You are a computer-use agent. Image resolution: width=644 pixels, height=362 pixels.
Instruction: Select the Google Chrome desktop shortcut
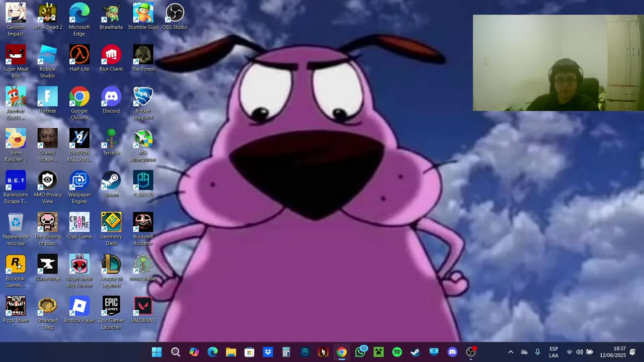point(79,104)
